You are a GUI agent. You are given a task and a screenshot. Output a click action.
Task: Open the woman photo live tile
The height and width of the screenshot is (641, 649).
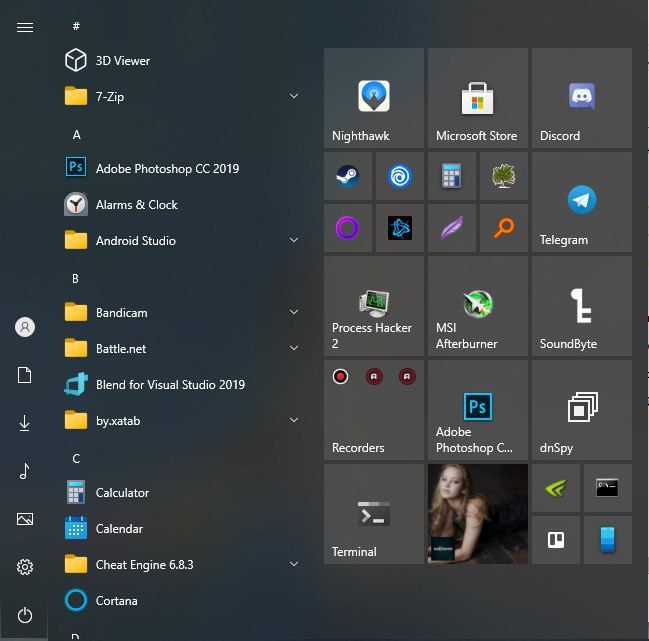478,514
